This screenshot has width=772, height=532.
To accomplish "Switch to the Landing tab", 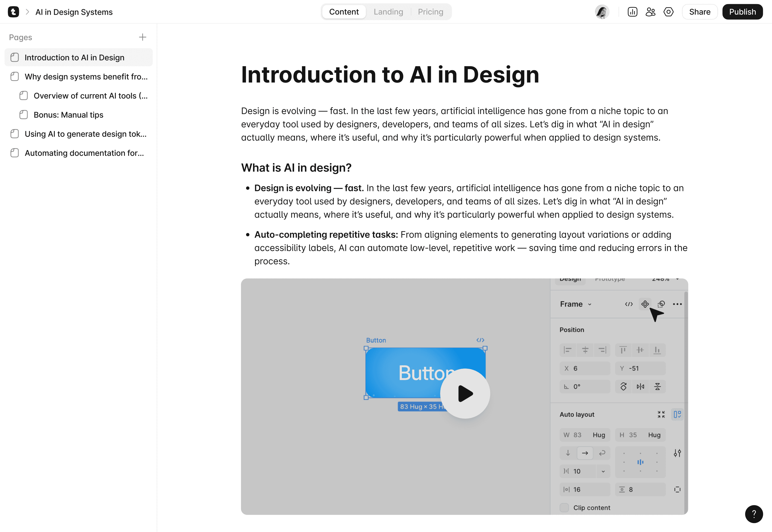I will (388, 12).
